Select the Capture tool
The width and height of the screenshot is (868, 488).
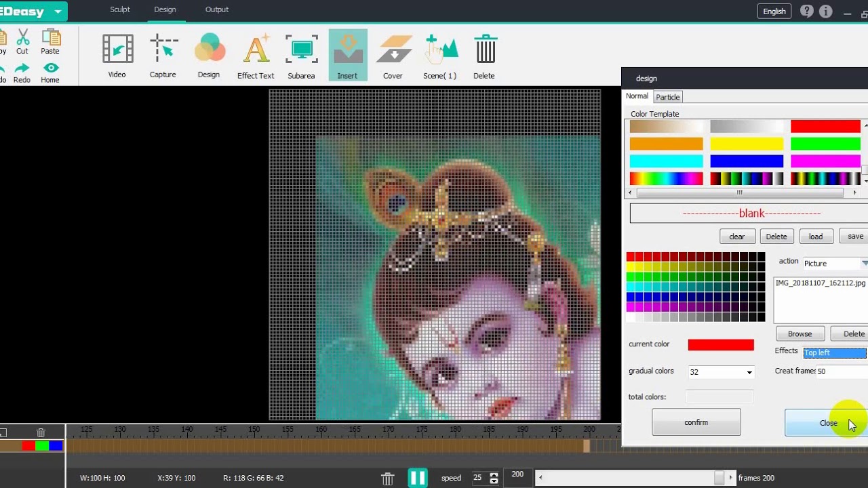(x=163, y=56)
